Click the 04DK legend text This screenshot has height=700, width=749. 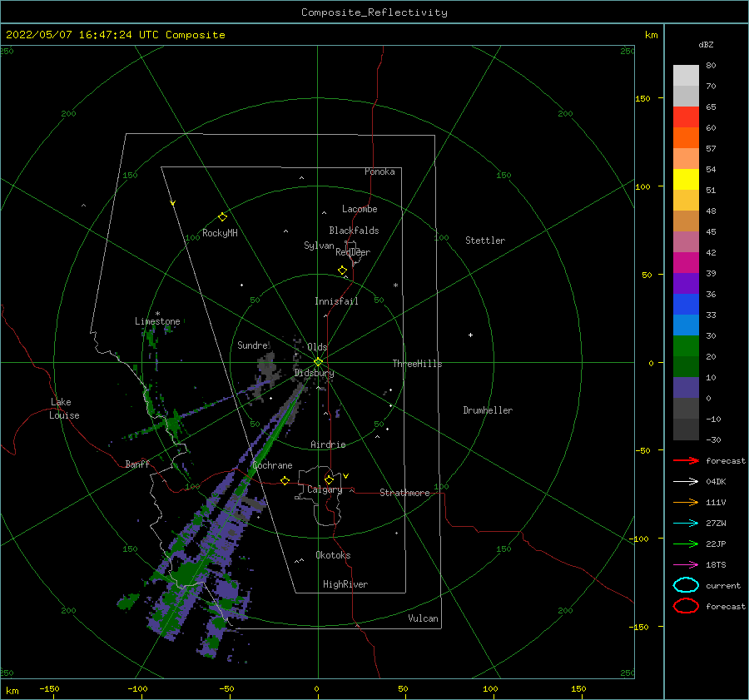point(716,482)
